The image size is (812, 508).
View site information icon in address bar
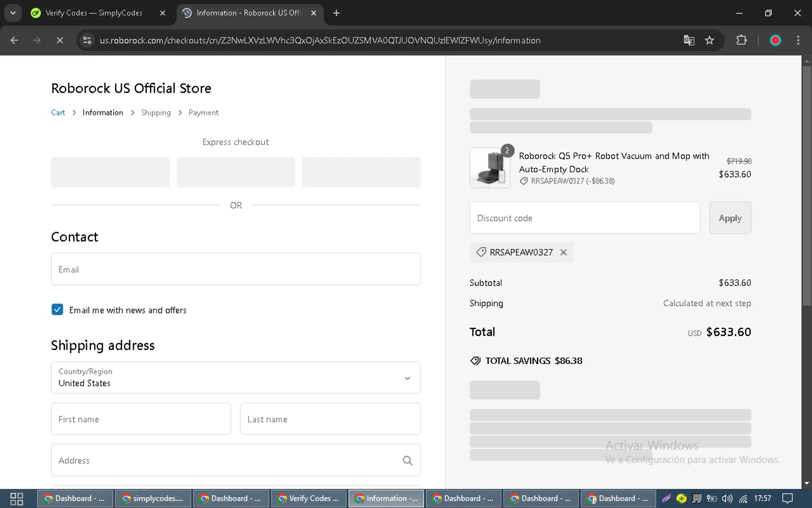(x=87, y=40)
